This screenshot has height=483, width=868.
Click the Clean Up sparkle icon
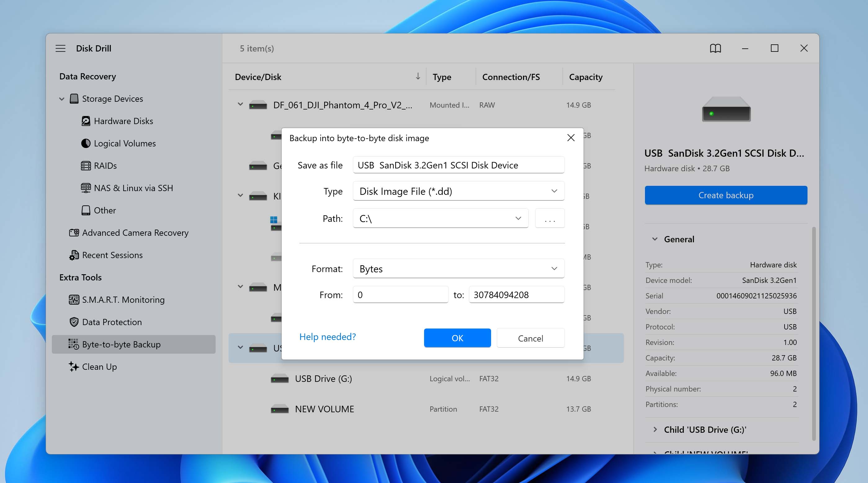click(74, 366)
